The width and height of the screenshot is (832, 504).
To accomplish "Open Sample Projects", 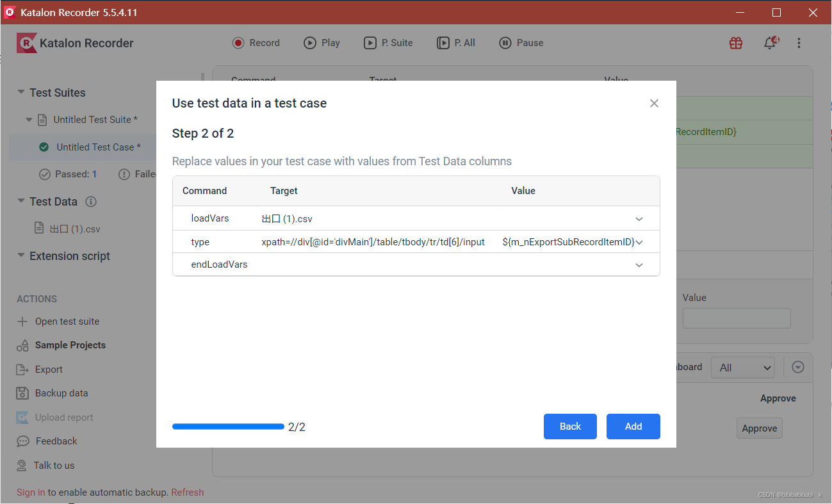I will 70,345.
